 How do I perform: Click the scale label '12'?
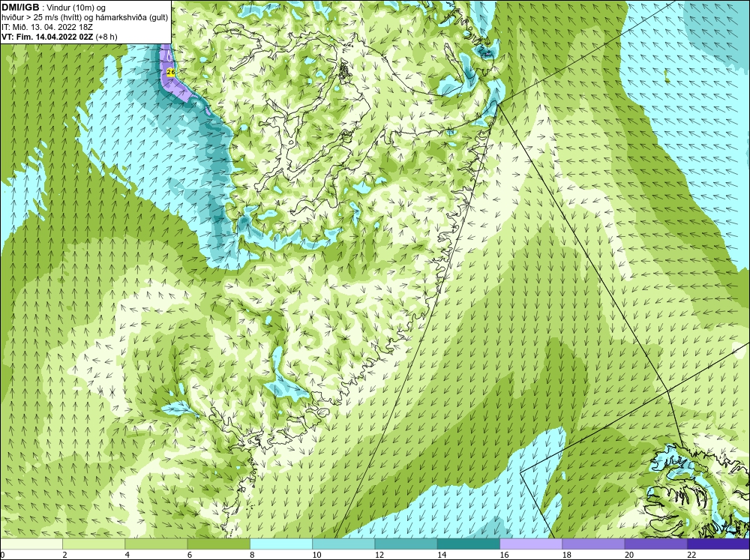(x=379, y=555)
